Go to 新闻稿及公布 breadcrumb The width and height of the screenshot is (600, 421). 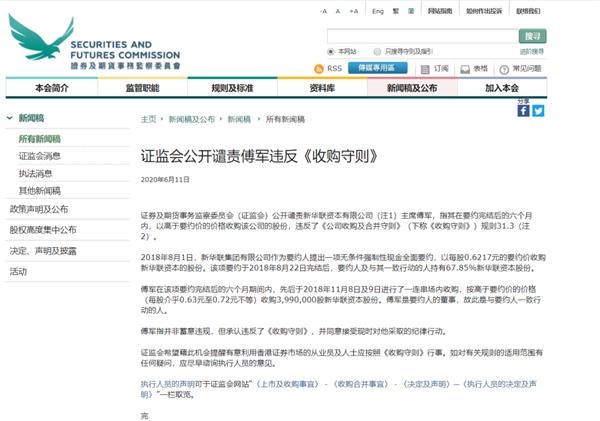tap(192, 119)
